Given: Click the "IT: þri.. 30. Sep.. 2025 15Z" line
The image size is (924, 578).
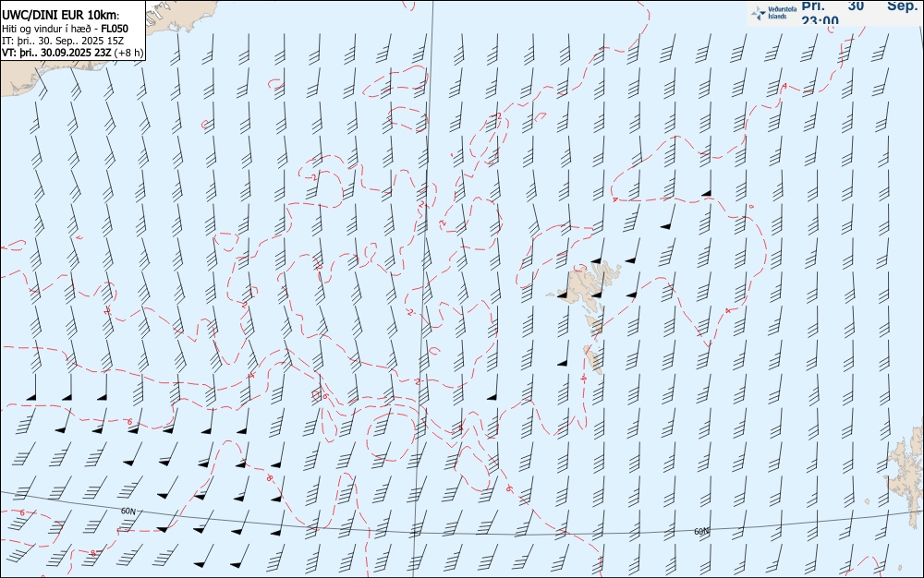Looking at the screenshot, I should click(63, 41).
